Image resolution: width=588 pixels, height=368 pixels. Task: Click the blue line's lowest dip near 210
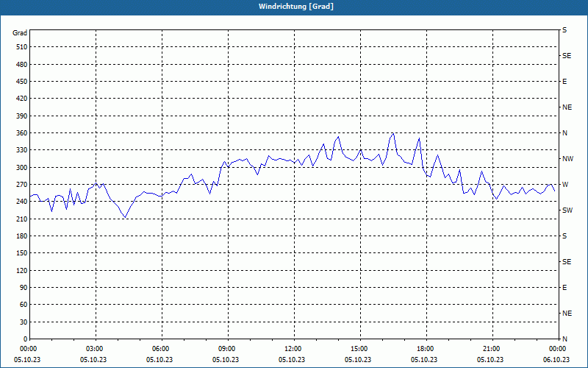(x=125, y=217)
